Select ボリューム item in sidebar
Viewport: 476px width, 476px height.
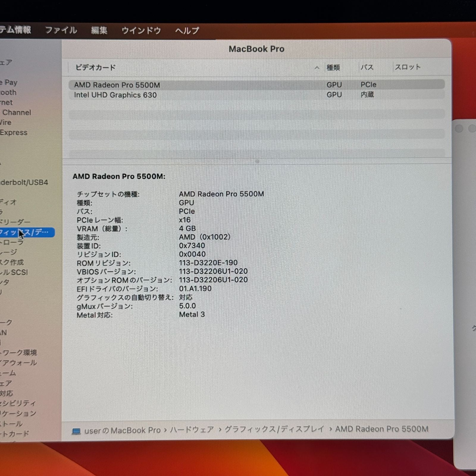point(8,373)
